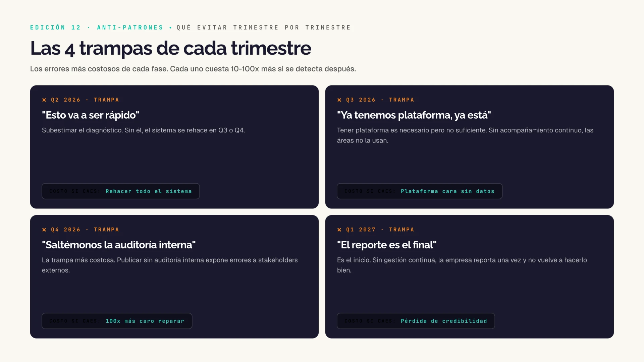Select the 'Rehacer todo el sistema' cost badge
644x362 pixels.
pos(121,191)
